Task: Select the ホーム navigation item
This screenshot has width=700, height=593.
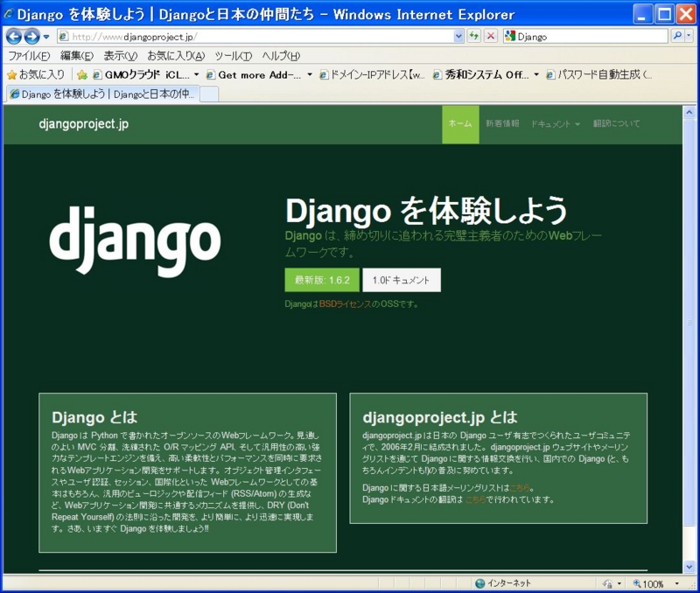Action: [460, 124]
